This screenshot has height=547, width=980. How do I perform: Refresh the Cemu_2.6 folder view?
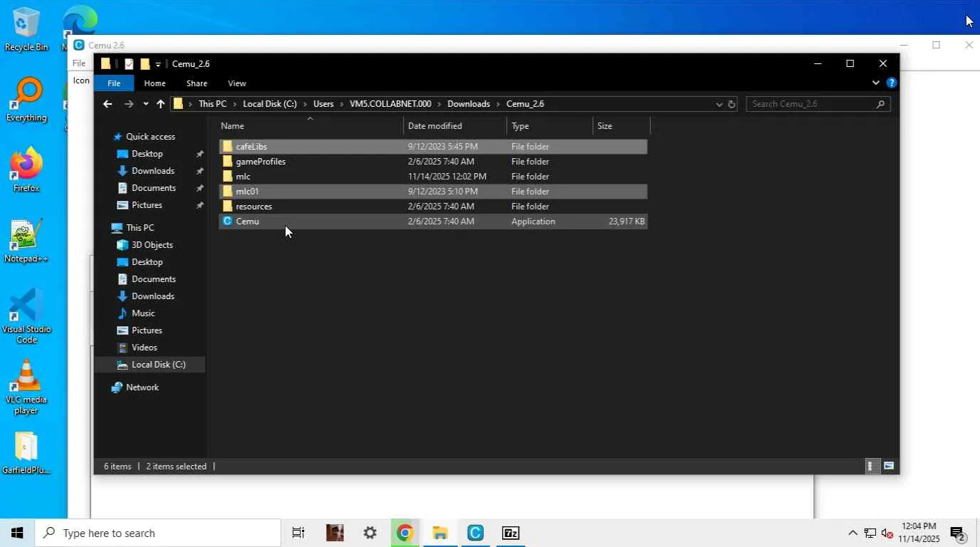point(731,104)
